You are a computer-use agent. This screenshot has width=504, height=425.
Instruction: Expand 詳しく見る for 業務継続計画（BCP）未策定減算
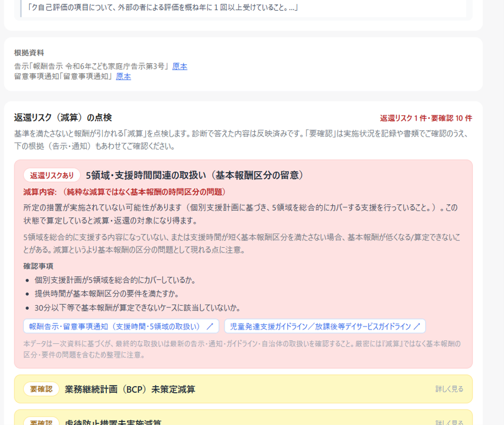tap(449, 389)
